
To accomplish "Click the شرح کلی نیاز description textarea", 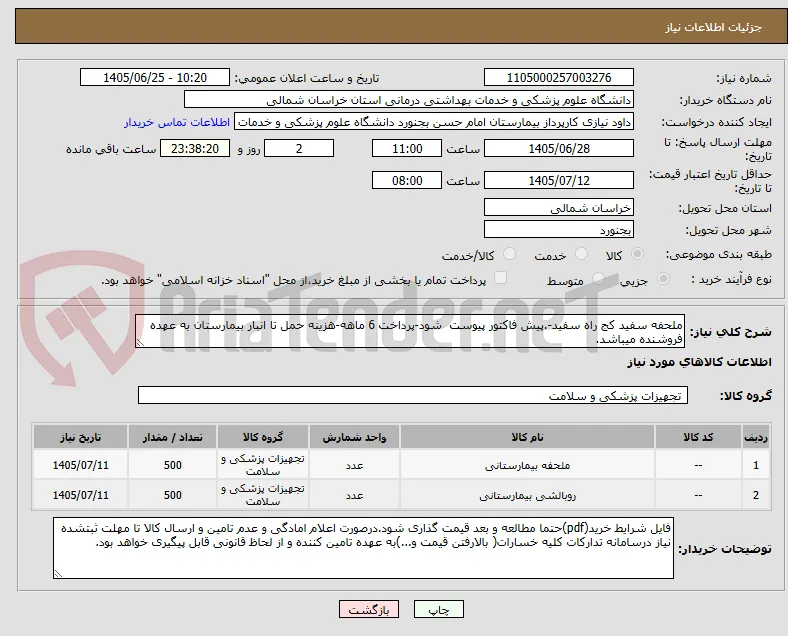I will pyautogui.click(x=410, y=332).
